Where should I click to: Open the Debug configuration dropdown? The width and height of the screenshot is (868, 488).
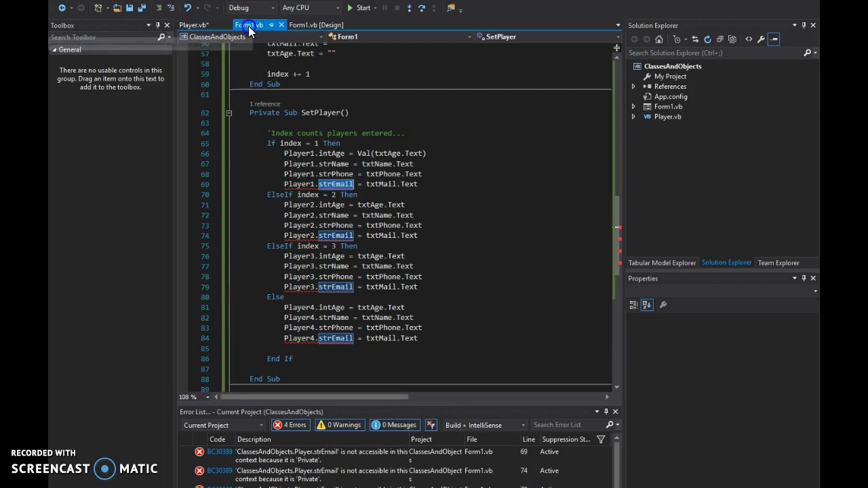(251, 8)
